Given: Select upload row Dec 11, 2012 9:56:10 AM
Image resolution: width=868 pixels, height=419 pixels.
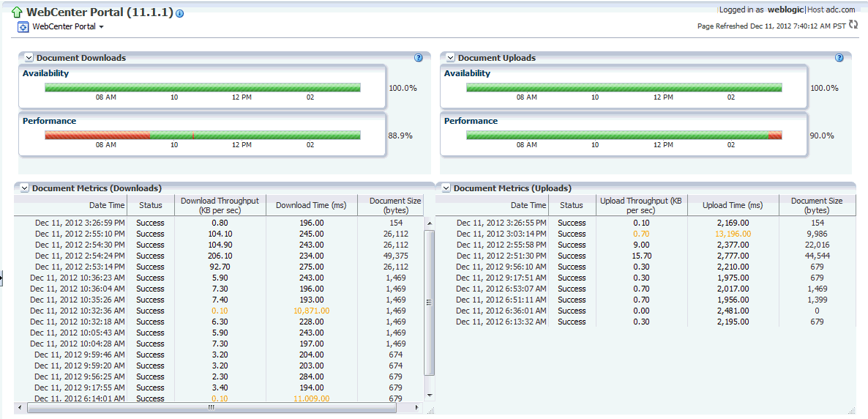Looking at the screenshot, I should [646, 267].
